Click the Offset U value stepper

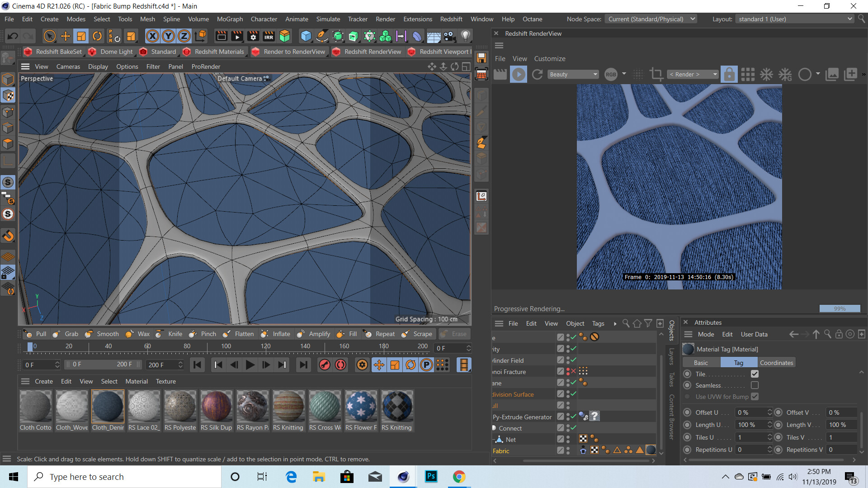pos(769,412)
